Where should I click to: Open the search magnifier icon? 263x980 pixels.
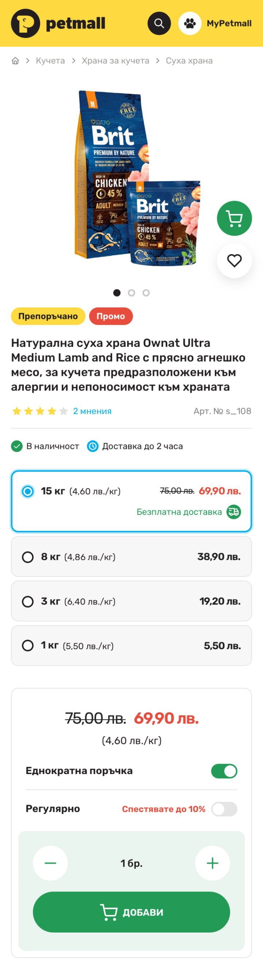coord(159,23)
